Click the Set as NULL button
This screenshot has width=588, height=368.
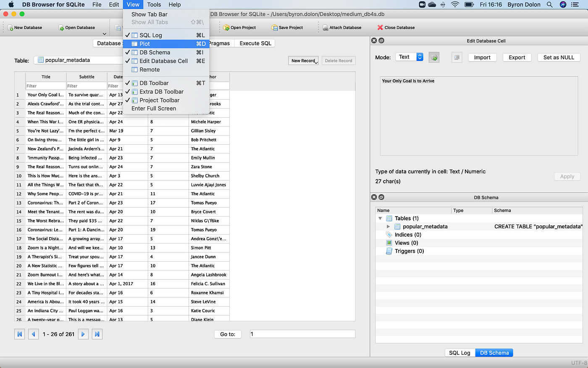pyautogui.click(x=559, y=58)
